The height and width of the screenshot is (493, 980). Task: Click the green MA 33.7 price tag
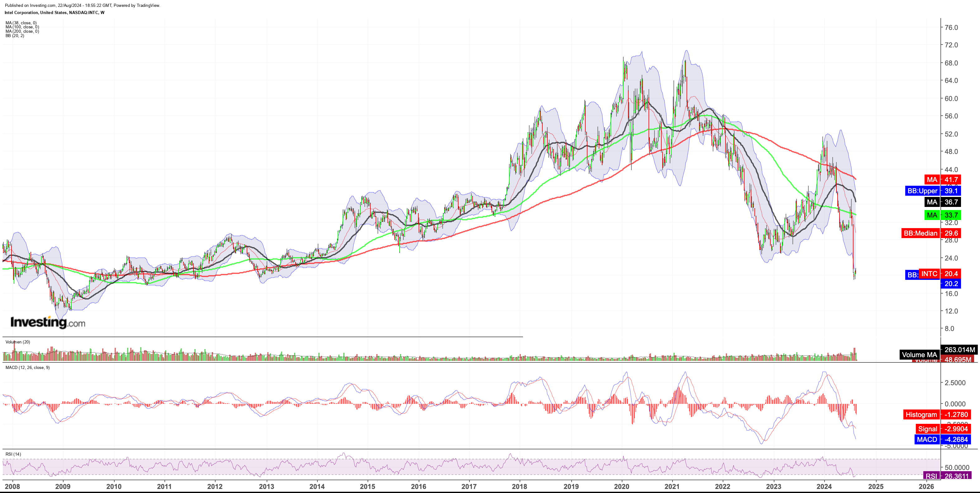pyautogui.click(x=943, y=215)
